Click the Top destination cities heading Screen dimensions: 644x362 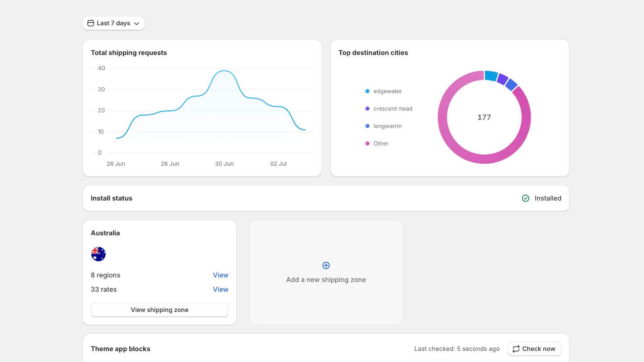point(373,53)
